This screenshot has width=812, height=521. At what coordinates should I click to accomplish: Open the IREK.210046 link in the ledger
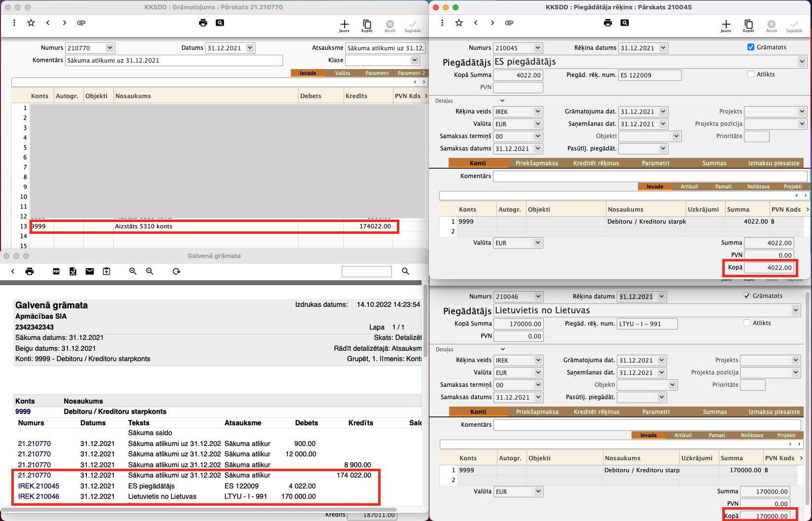[38, 497]
